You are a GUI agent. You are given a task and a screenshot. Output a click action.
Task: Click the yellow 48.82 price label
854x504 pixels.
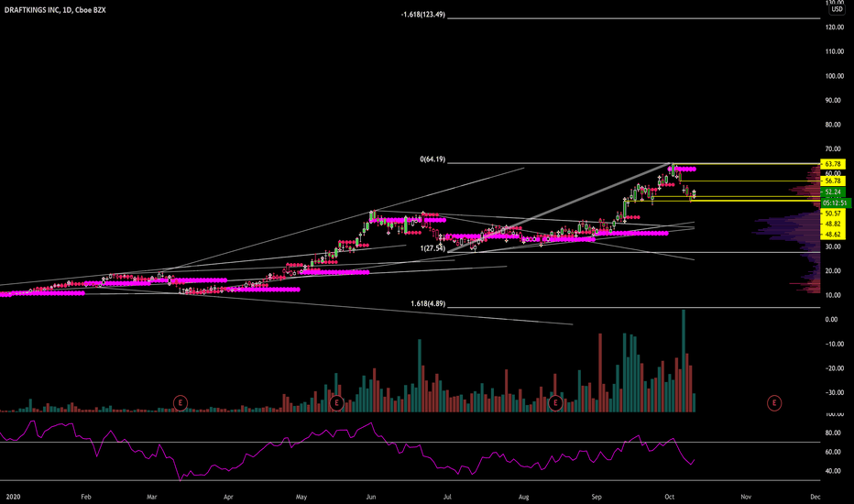click(833, 224)
